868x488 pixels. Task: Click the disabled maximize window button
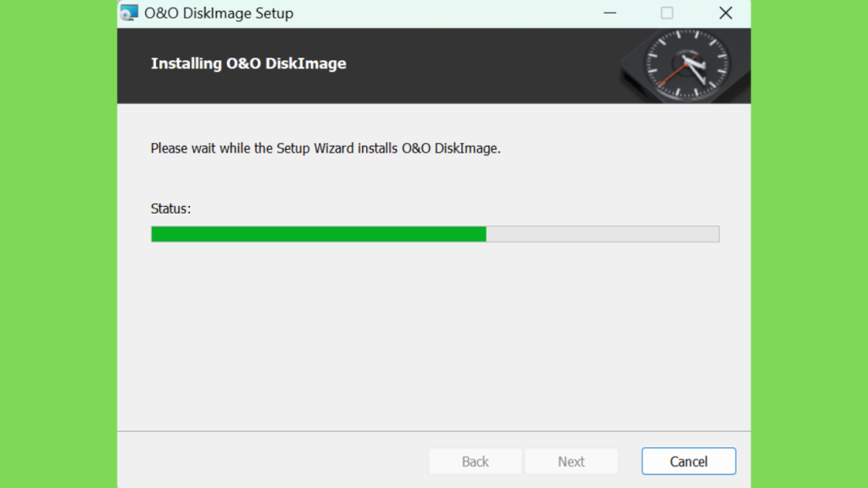point(667,13)
